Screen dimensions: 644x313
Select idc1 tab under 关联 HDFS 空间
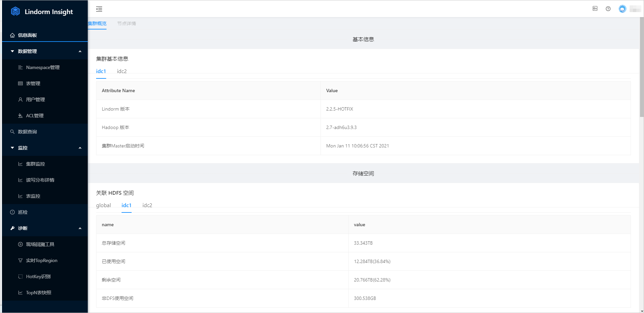(x=126, y=205)
